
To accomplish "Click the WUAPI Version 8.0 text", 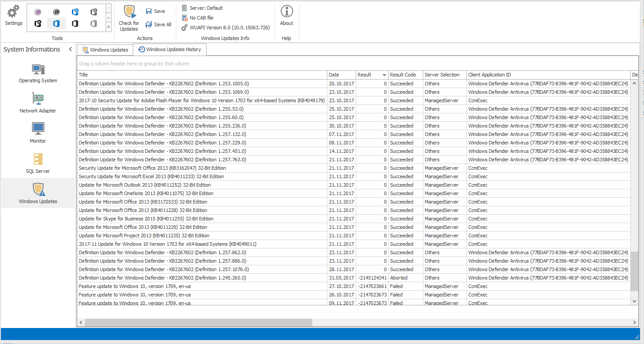I will 230,28.
